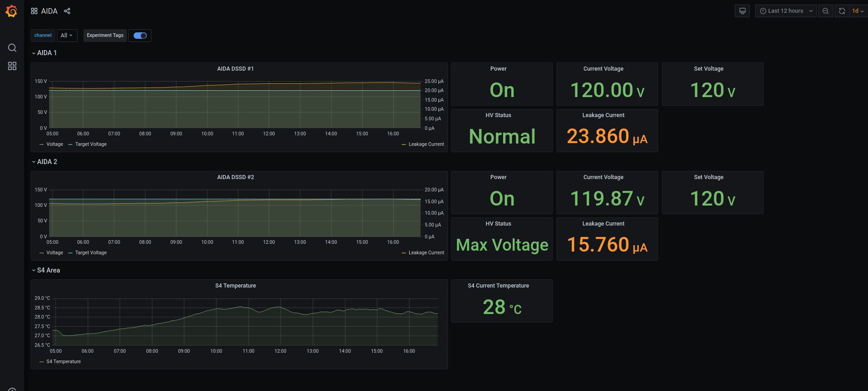Zoom out the time range
This screenshot has width=868, height=391.
tap(826, 11)
